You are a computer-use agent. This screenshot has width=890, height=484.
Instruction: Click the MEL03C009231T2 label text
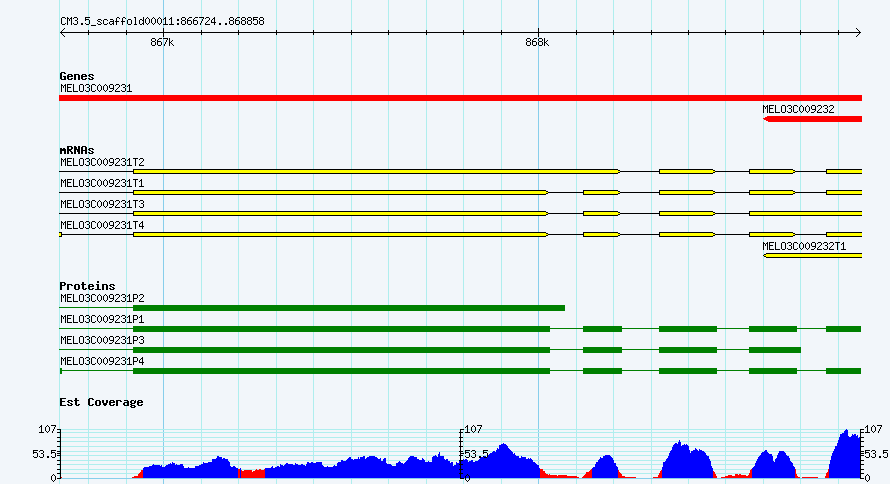click(x=102, y=162)
